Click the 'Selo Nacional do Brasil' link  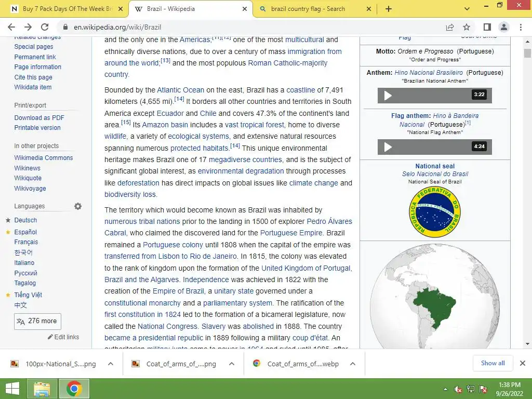(x=435, y=174)
